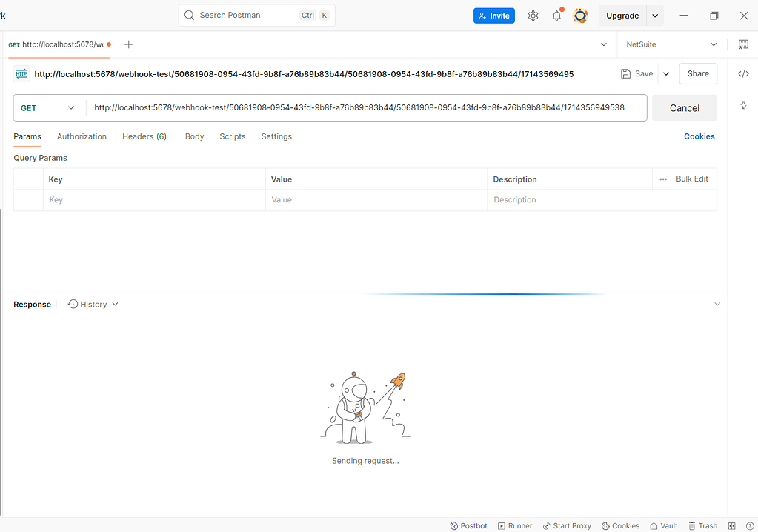Open Postbot from the status bar
758x532 pixels.
pos(468,525)
